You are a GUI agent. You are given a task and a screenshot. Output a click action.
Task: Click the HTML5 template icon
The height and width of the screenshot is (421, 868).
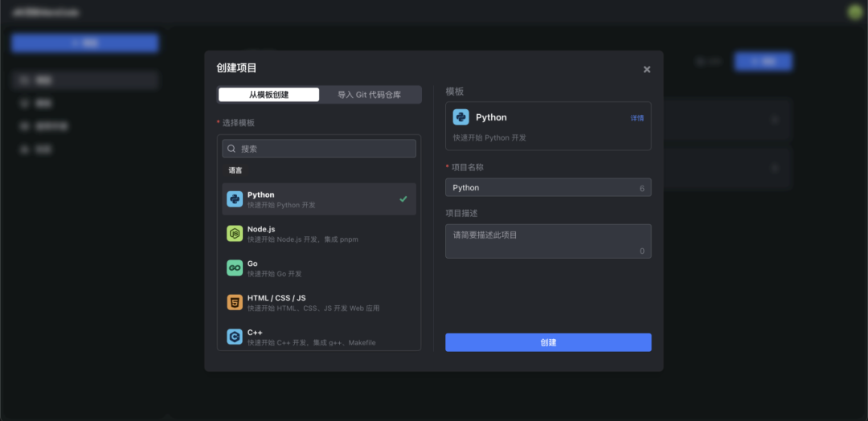pyautogui.click(x=235, y=302)
